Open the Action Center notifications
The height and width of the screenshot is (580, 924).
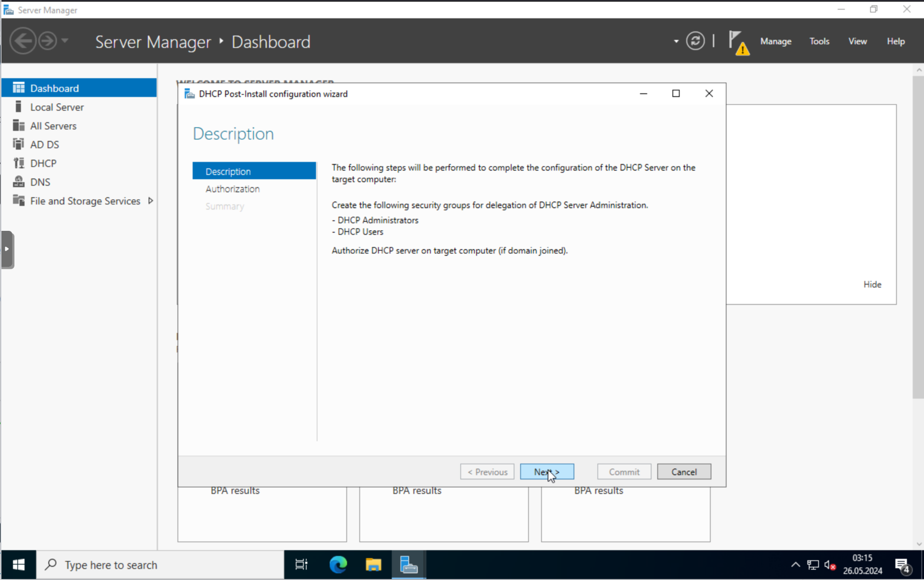tap(903, 566)
